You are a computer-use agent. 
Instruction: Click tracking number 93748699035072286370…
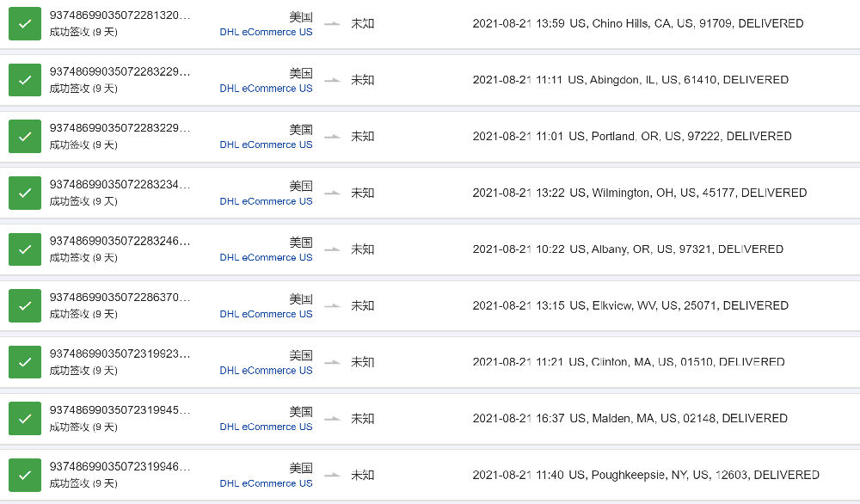coord(120,298)
